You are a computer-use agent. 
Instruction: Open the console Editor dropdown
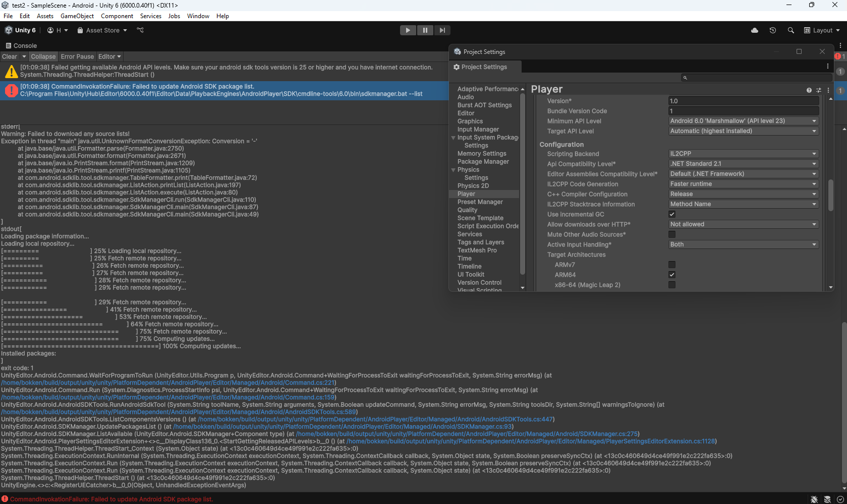[109, 56]
